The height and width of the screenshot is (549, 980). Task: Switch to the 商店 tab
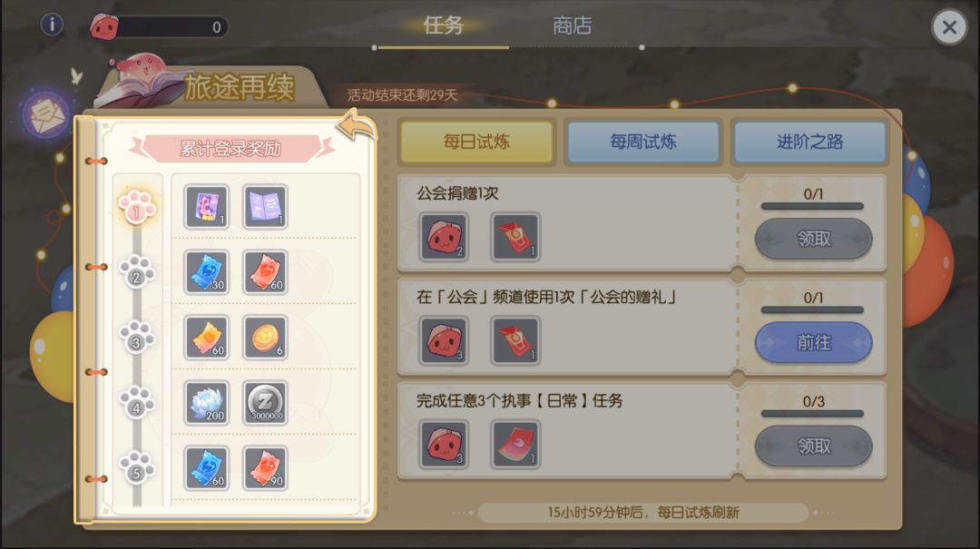click(572, 25)
